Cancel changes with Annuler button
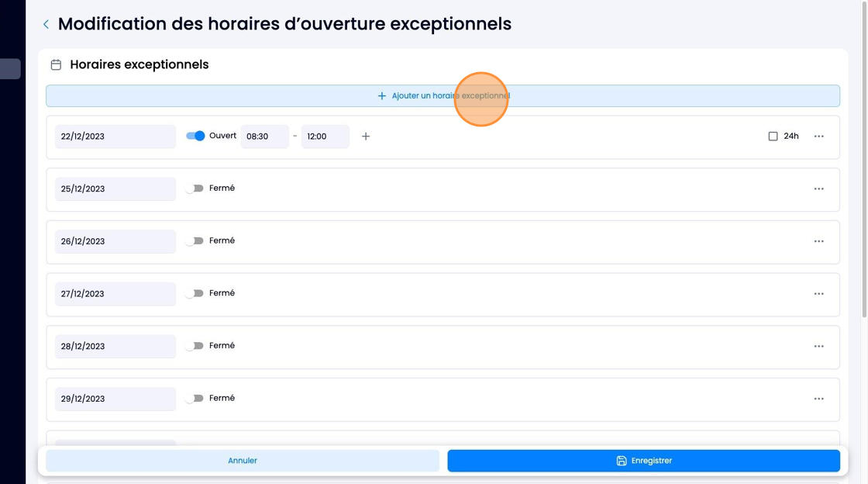The height and width of the screenshot is (484, 868). [243, 461]
